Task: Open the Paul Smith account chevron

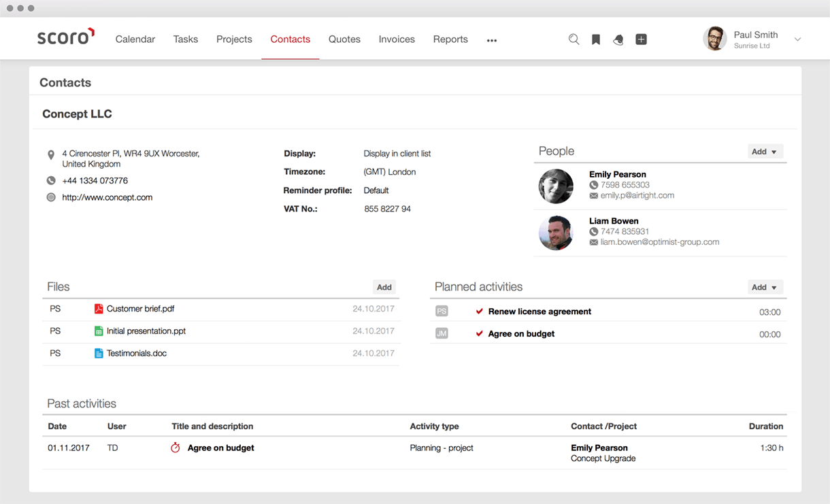Action: (x=797, y=39)
